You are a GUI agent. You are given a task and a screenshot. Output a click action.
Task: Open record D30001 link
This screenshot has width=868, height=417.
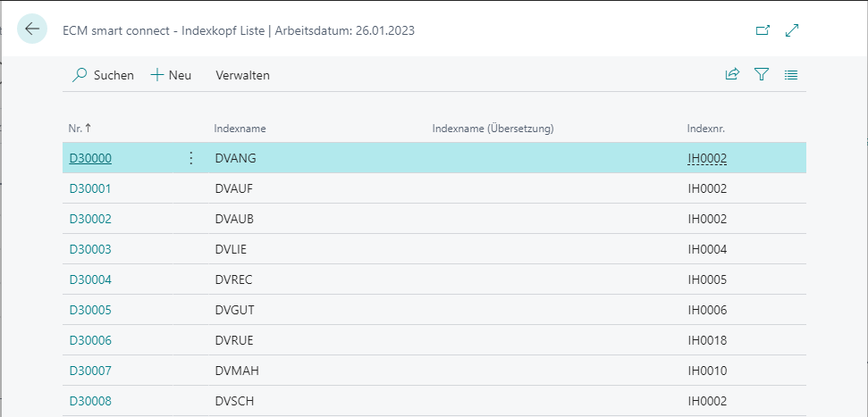coord(90,188)
